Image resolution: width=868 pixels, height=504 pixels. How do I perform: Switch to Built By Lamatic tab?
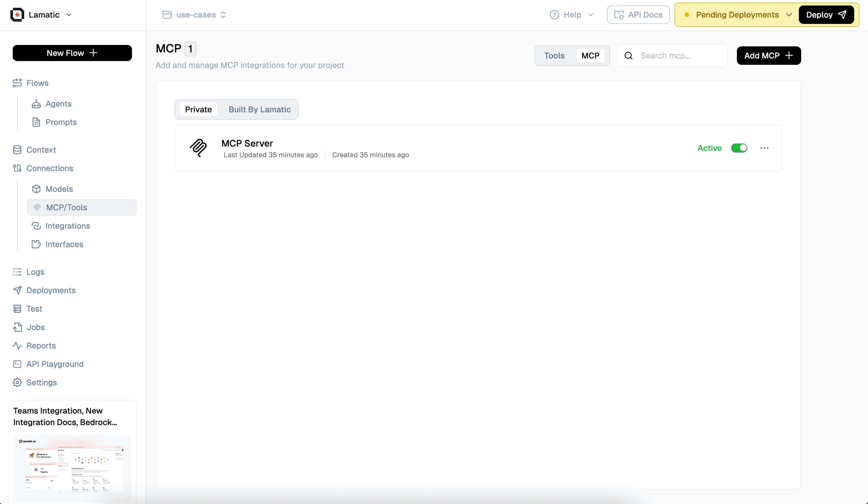pyautogui.click(x=259, y=109)
